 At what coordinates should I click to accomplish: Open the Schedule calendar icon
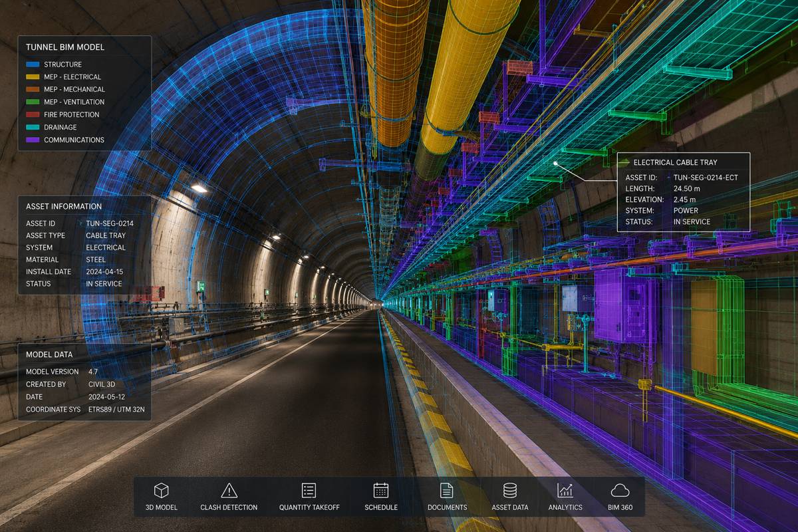pyautogui.click(x=381, y=491)
